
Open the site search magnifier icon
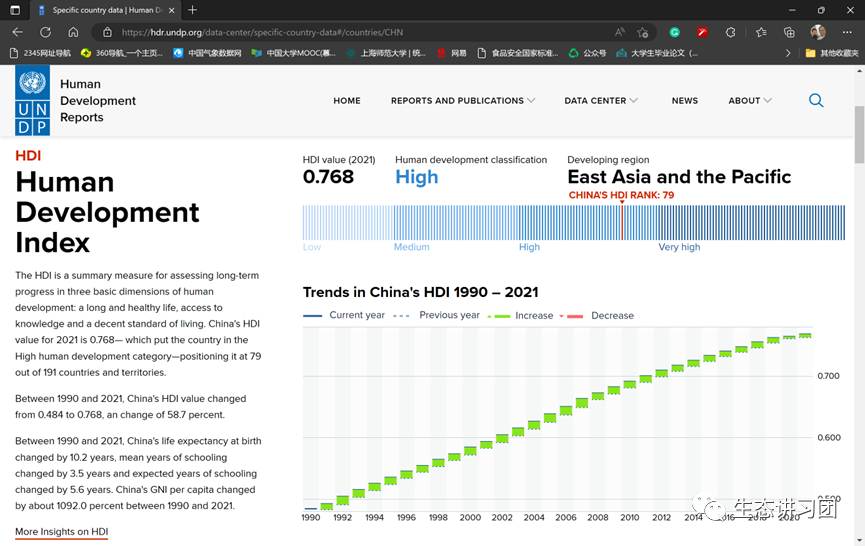[816, 100]
